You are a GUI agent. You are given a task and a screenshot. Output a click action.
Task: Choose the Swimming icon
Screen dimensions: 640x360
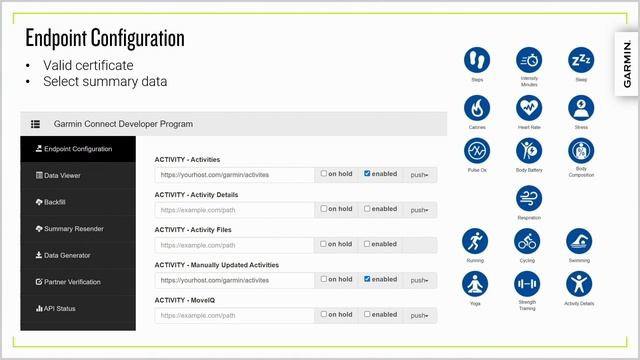tap(579, 241)
